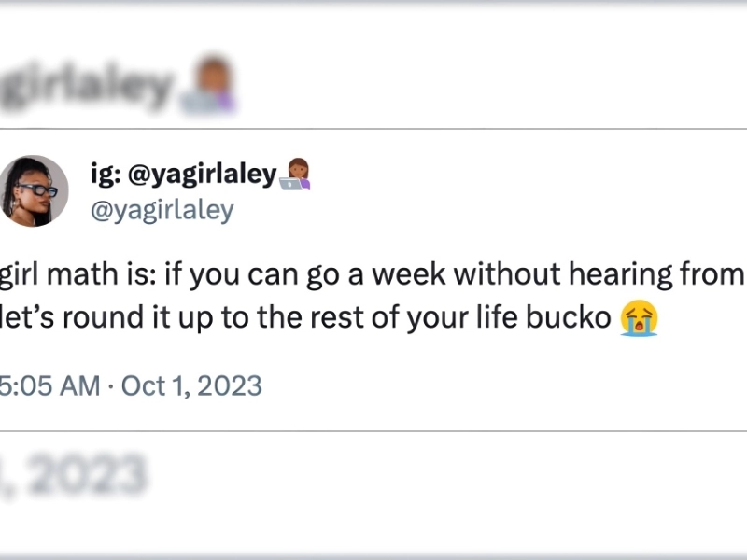Open the "5:05 AM" timestamp
Image resolution: width=747 pixels, height=560 pixels.
click(49, 385)
